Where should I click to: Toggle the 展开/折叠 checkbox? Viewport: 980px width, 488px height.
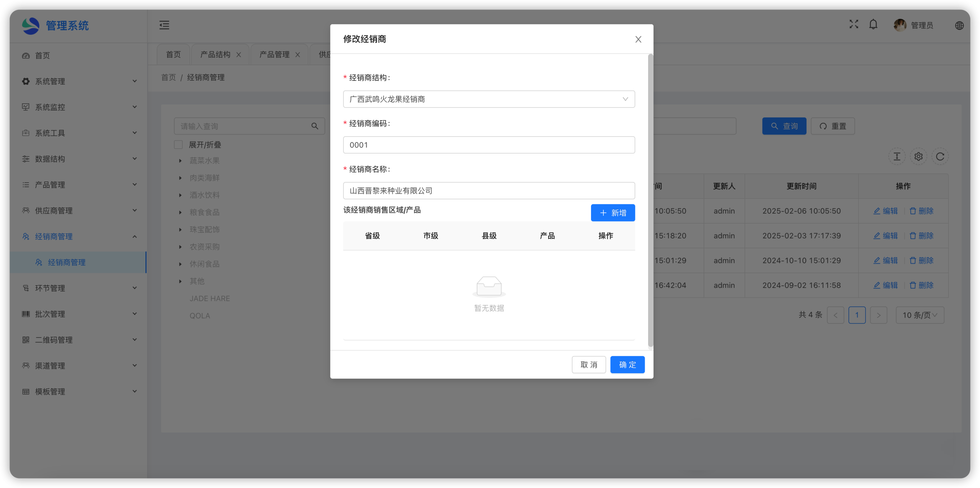point(178,145)
